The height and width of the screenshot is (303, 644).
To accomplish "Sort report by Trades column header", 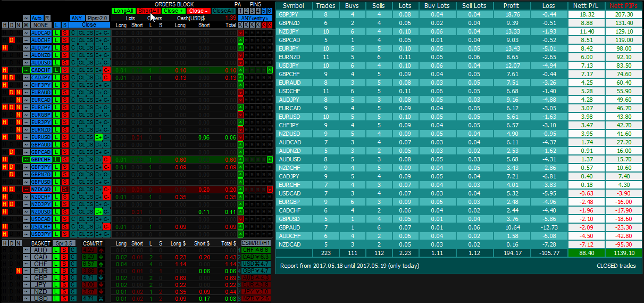I will tap(325, 5).
